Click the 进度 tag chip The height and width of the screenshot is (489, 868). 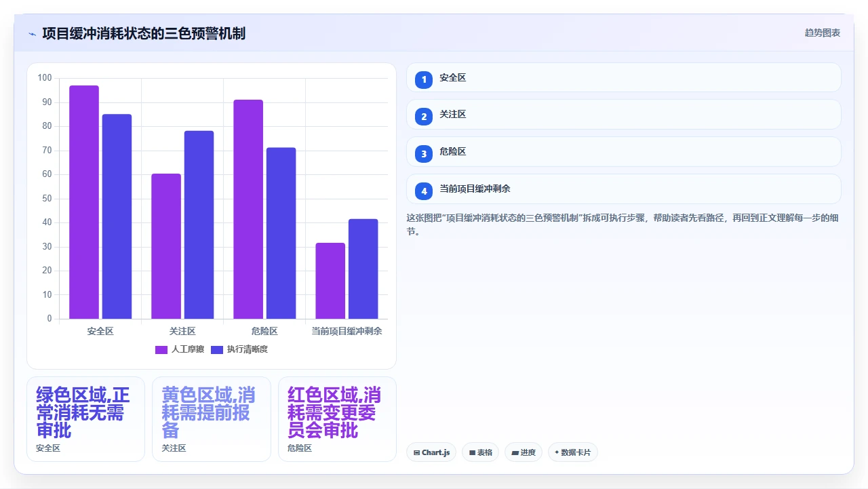[524, 452]
